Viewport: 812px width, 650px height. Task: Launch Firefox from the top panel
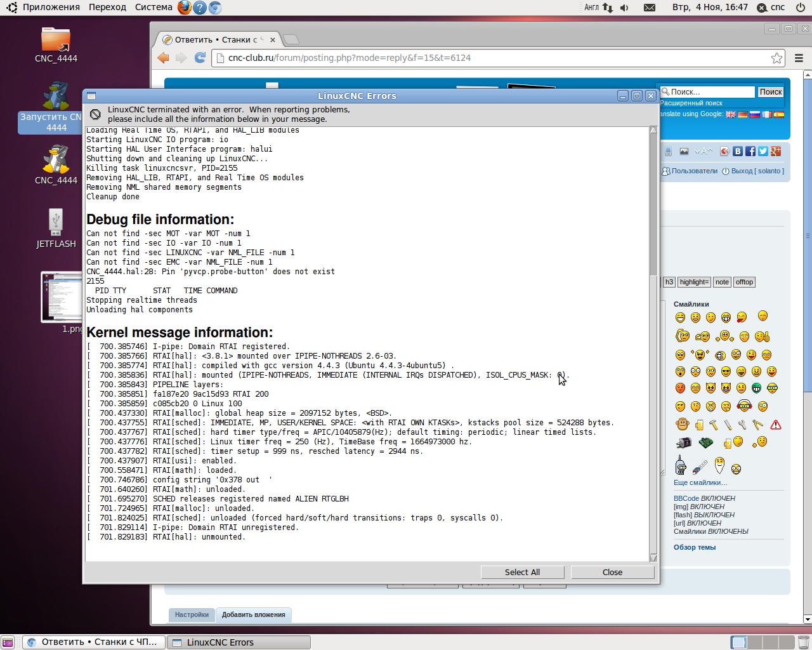coord(184,8)
